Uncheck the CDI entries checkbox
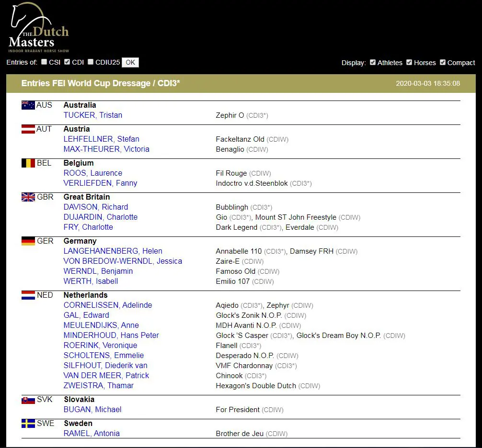The height and width of the screenshot is (448, 482). click(x=67, y=62)
